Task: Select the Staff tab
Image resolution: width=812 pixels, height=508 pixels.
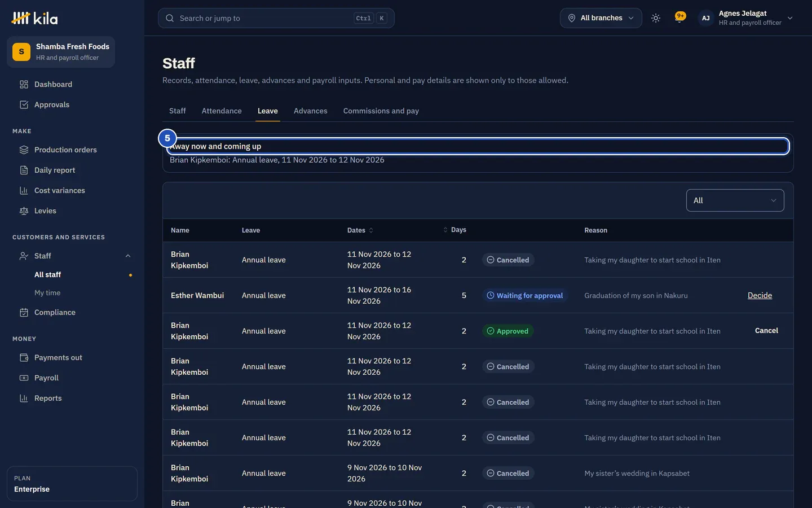Action: point(178,111)
